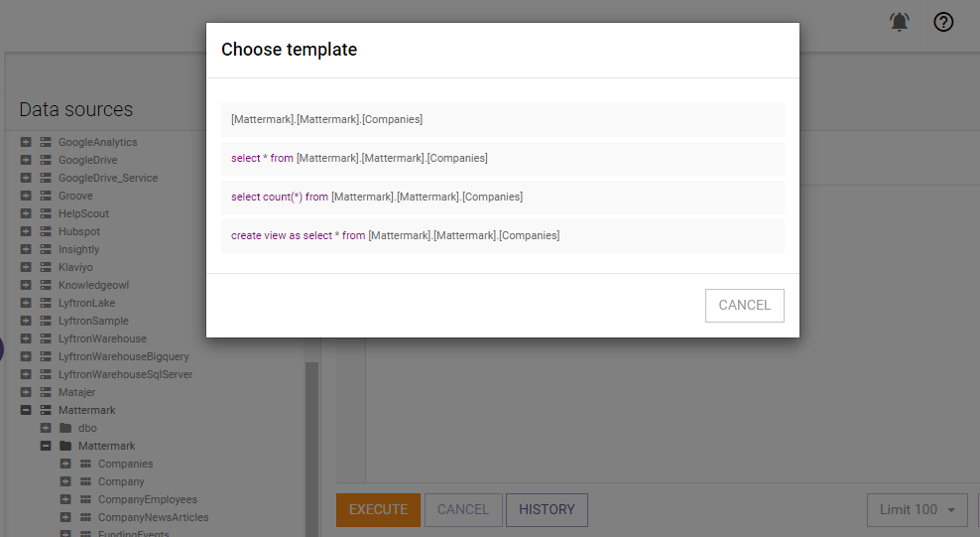
Task: Click the Matajer database icon
Action: [x=46, y=392]
